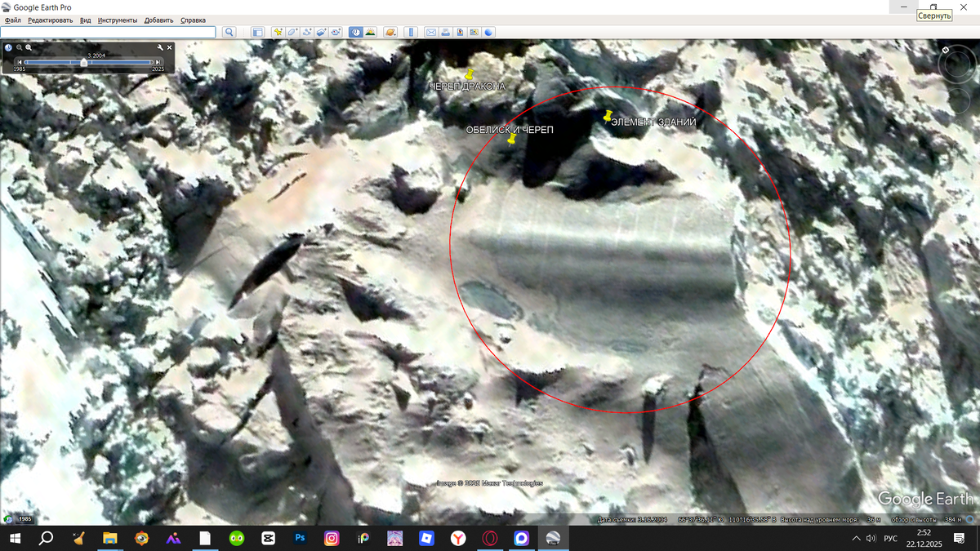The width and height of the screenshot is (980, 551).
Task: Select the Add Polygon tool
Action: [x=292, y=32]
